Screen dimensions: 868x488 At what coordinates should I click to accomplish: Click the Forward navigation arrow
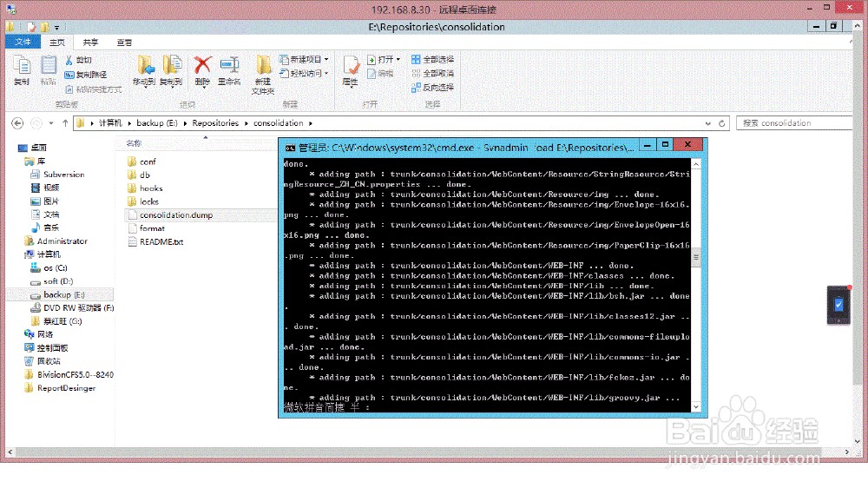click(36, 123)
